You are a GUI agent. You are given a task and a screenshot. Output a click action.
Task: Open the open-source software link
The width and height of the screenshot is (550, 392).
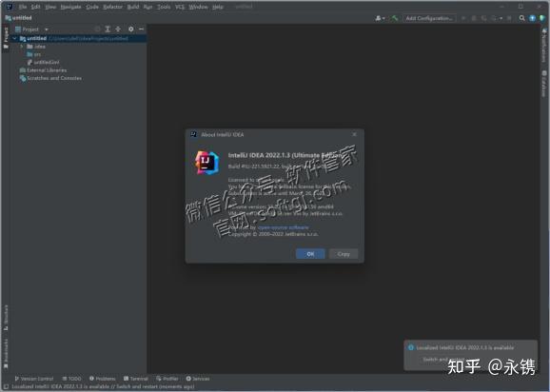tap(283, 227)
